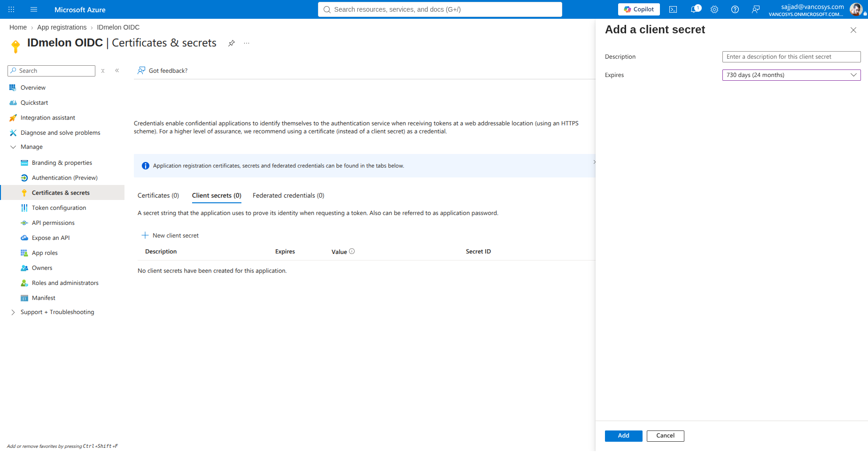The image size is (868, 453).
Task: Clear the sidebar search box
Action: 103,71
